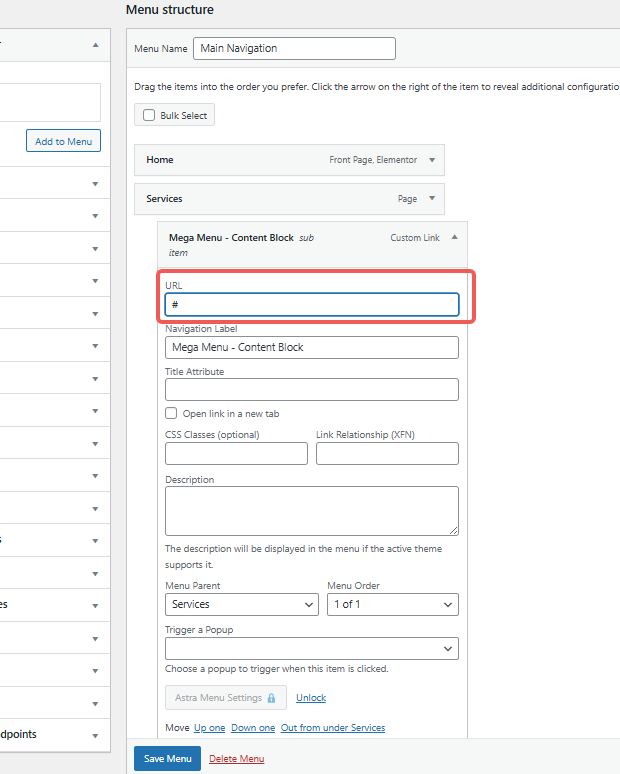Open the Menu Parent dropdown
Image resolution: width=620 pixels, height=774 pixels.
tap(241, 604)
